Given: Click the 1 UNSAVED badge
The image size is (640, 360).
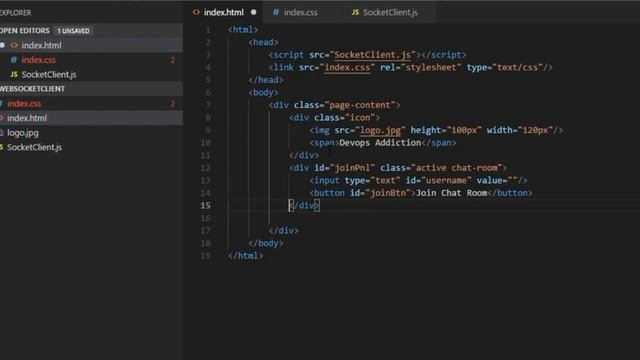Looking at the screenshot, I should [x=73, y=31].
